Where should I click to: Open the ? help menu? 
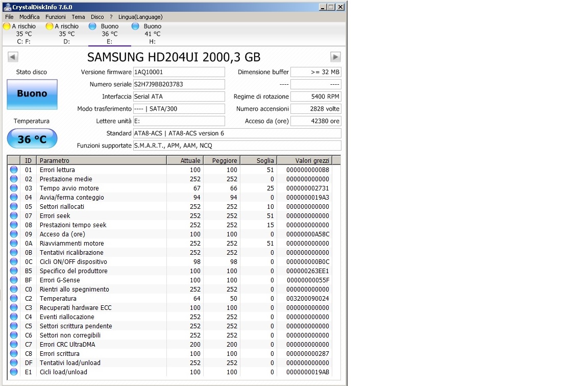(111, 17)
